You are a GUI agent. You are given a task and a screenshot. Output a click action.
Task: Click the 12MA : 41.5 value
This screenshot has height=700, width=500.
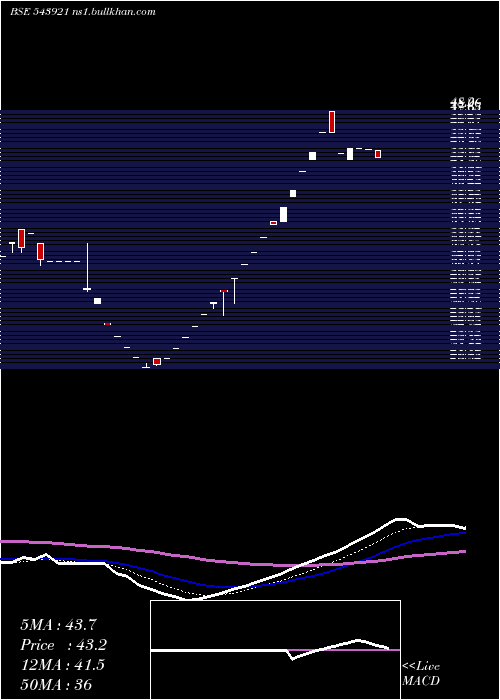click(62, 665)
